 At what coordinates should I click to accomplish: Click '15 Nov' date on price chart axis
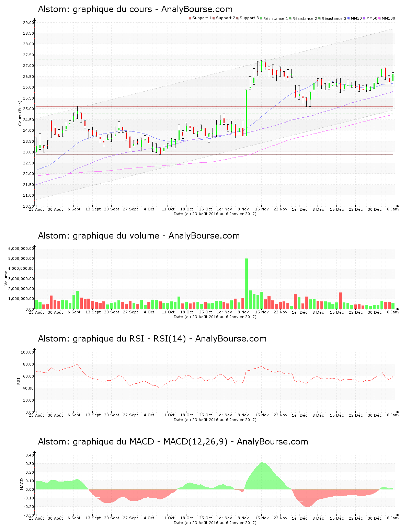pyautogui.click(x=262, y=209)
